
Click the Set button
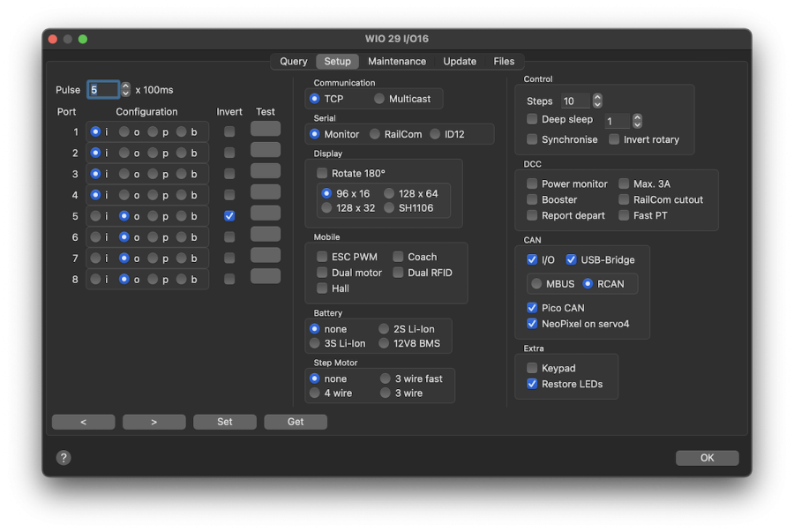click(225, 422)
